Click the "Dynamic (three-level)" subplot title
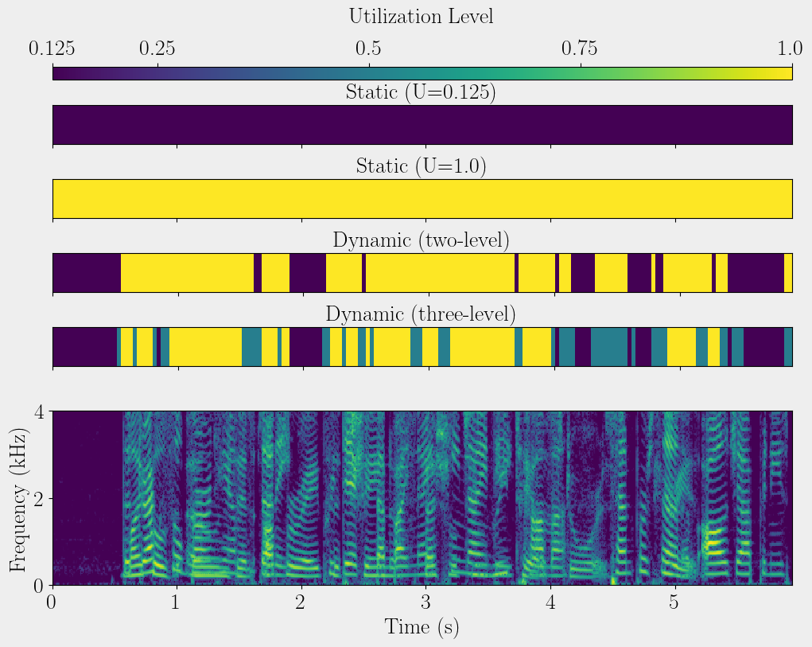Viewport: 812px width, 647px height. point(421,314)
